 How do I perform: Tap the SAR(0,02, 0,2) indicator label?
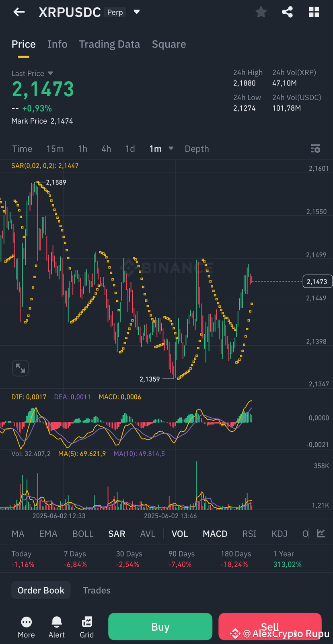(45, 166)
